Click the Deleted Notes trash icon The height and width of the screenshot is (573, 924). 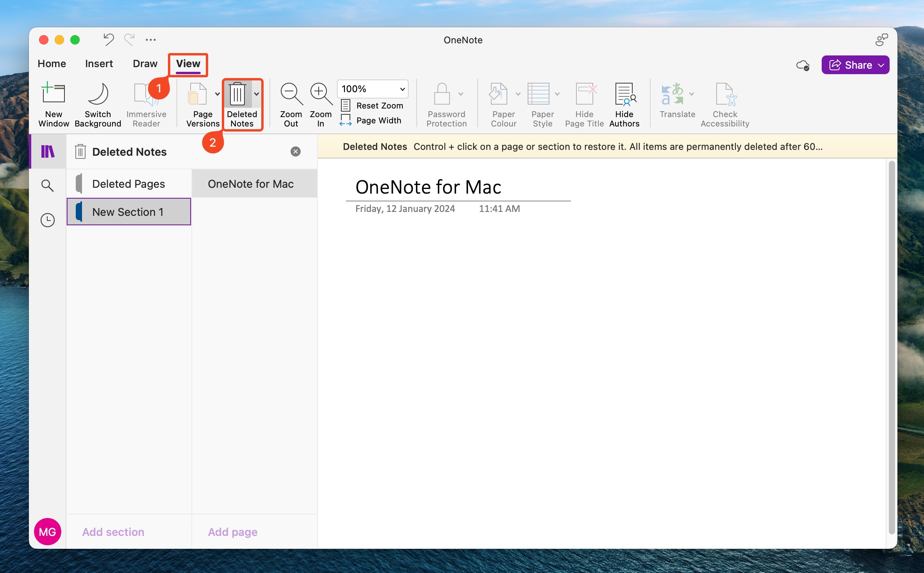[237, 94]
